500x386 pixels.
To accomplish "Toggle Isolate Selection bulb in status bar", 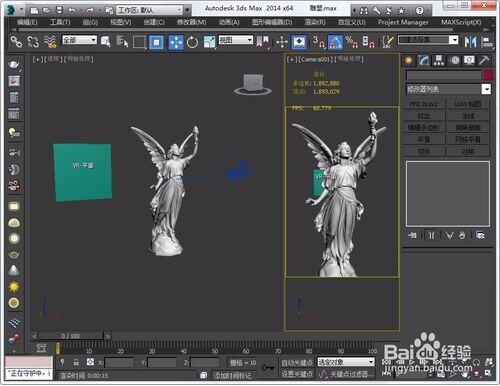I will 62,362.
